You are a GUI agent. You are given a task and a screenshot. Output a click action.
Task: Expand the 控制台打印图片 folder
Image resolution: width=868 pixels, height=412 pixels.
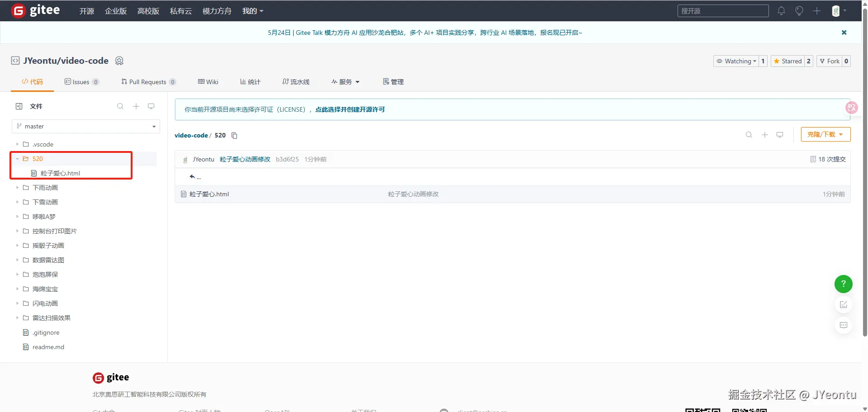click(17, 231)
